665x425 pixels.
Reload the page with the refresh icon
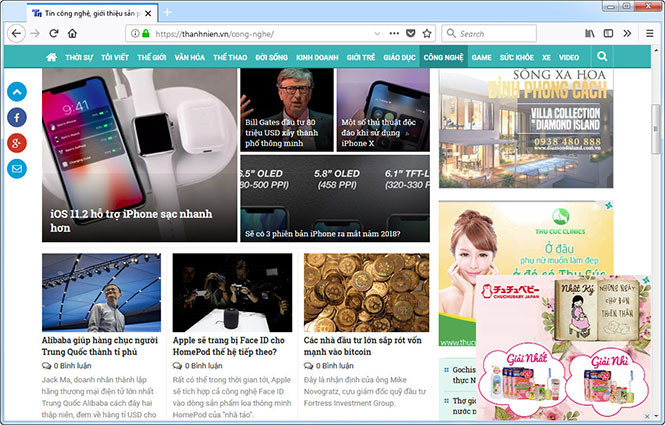coord(55,33)
